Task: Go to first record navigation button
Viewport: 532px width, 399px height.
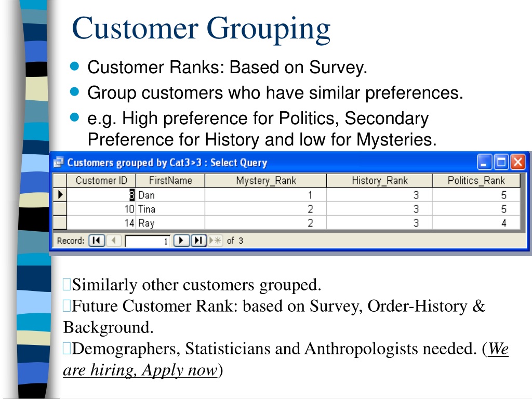Action: click(x=97, y=241)
